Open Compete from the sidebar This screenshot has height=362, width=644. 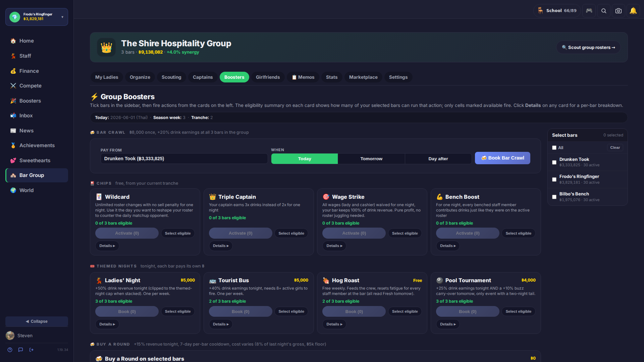[x=37, y=86]
